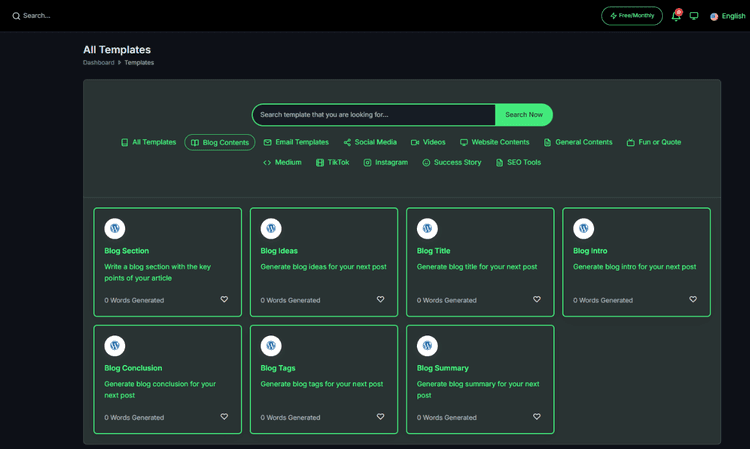750x449 pixels.
Task: Go to the Dashboard breadcrumb link
Action: (99, 63)
